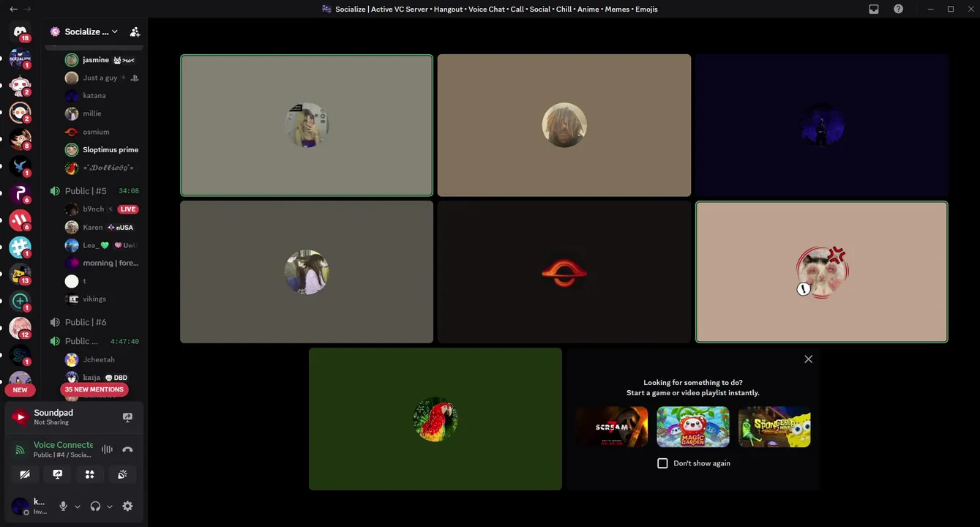
Task: Jump to the 35 NEW MENTIONS pill
Action: 94,389
